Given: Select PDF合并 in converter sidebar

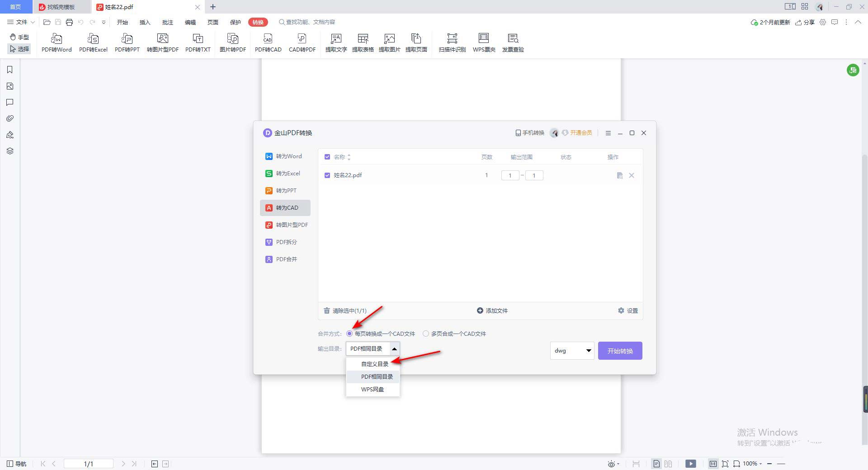Looking at the screenshot, I should (285, 259).
